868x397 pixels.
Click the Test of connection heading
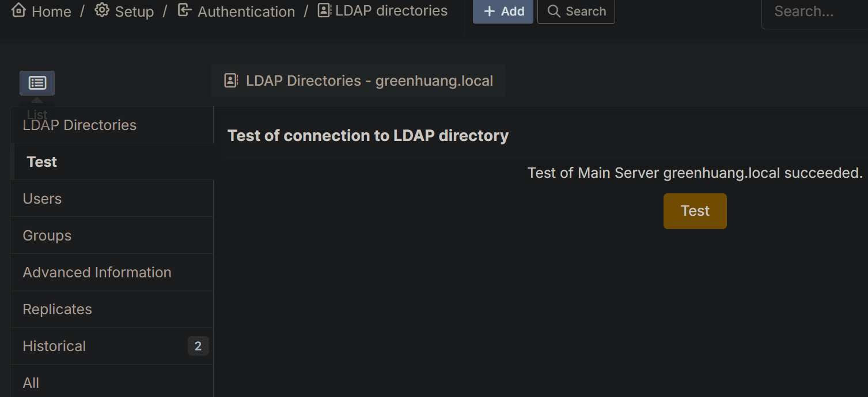coord(368,136)
